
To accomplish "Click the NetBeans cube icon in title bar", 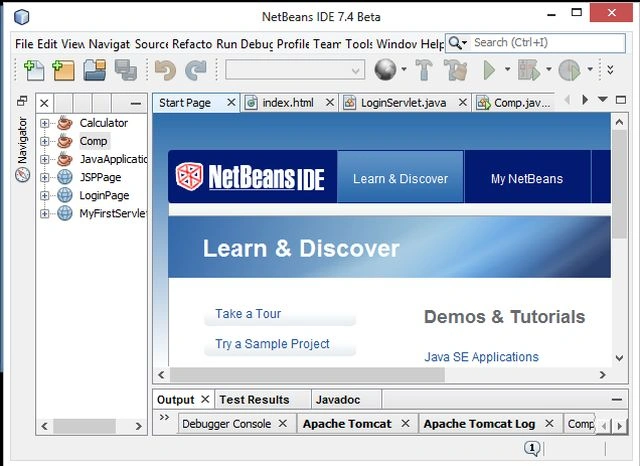I will click(x=22, y=17).
